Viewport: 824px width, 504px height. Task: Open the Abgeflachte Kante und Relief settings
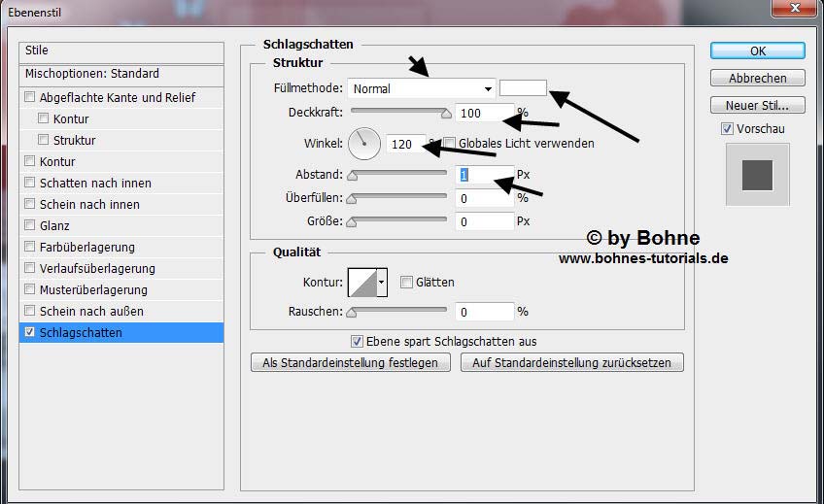coord(117,98)
